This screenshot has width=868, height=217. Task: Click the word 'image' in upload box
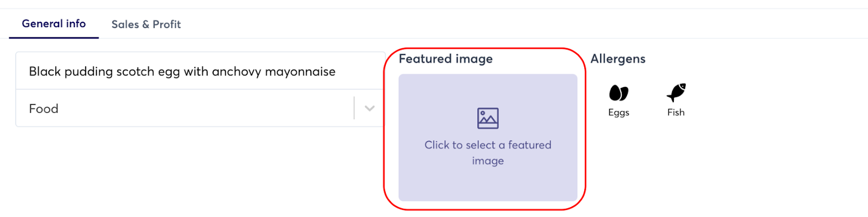pos(488,161)
